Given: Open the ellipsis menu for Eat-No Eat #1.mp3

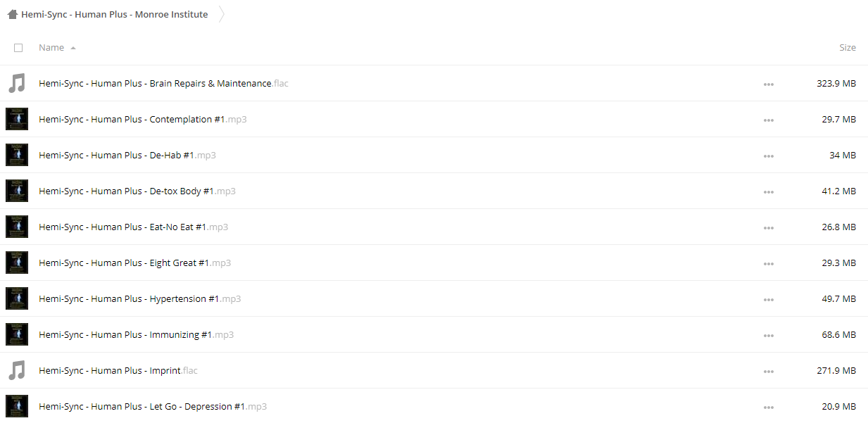Looking at the screenshot, I should 768,228.
